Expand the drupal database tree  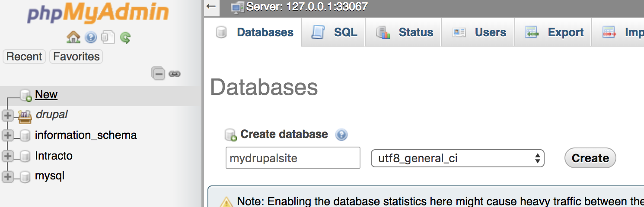coord(7,115)
